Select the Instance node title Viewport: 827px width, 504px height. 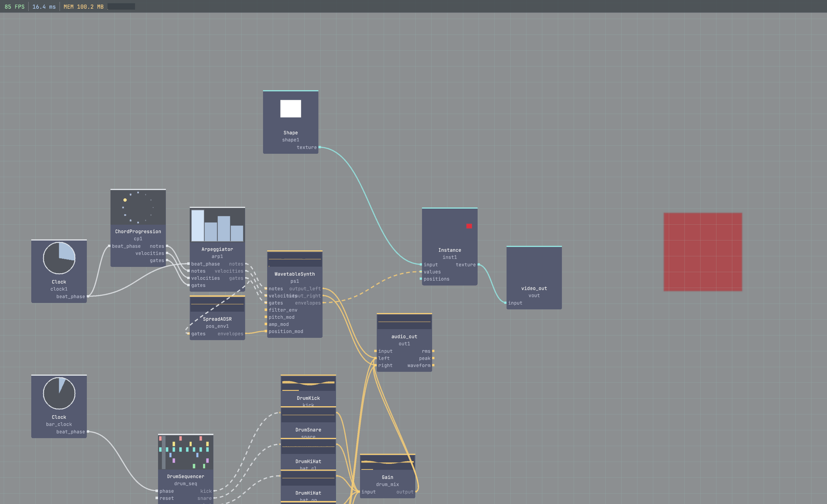[450, 250]
